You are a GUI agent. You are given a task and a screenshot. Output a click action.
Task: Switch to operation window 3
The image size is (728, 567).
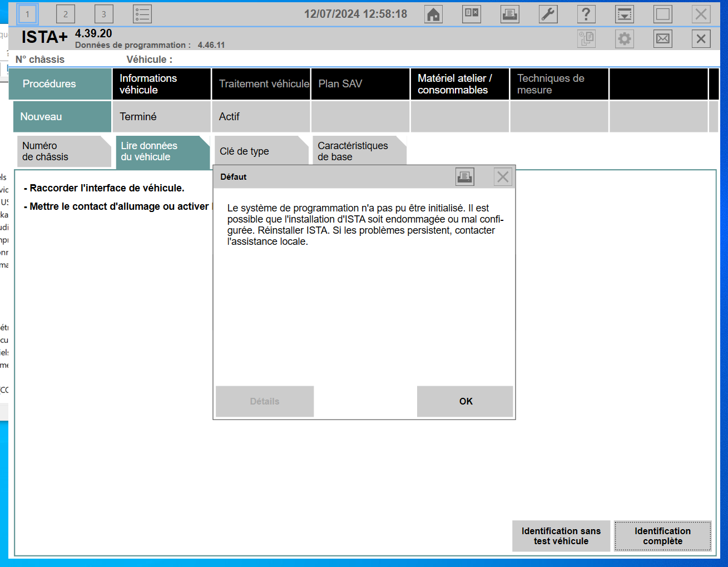(103, 14)
